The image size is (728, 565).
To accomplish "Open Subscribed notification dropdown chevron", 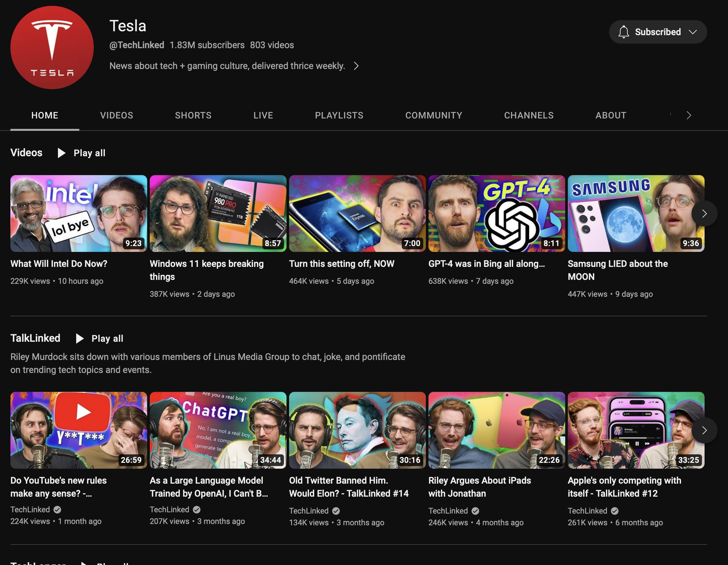I will point(693,32).
